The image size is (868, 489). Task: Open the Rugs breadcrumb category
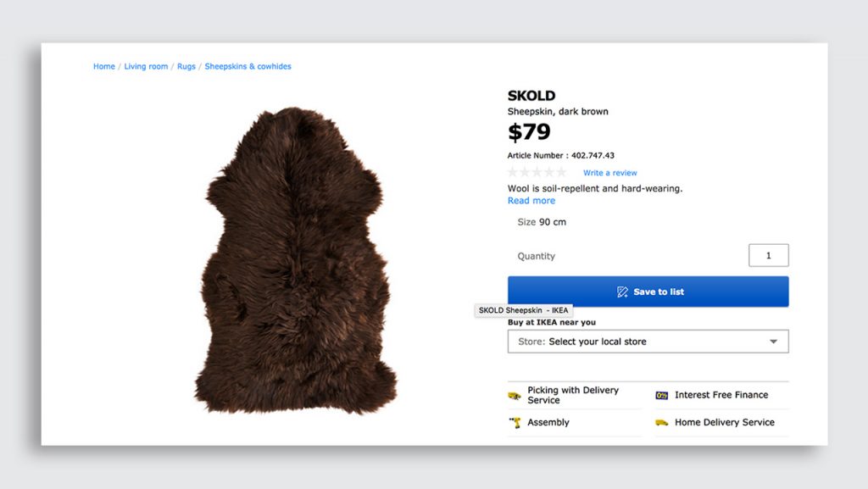186,66
